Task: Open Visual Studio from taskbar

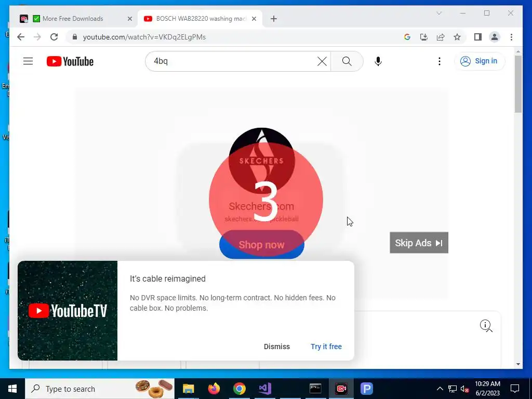Action: (x=264, y=389)
